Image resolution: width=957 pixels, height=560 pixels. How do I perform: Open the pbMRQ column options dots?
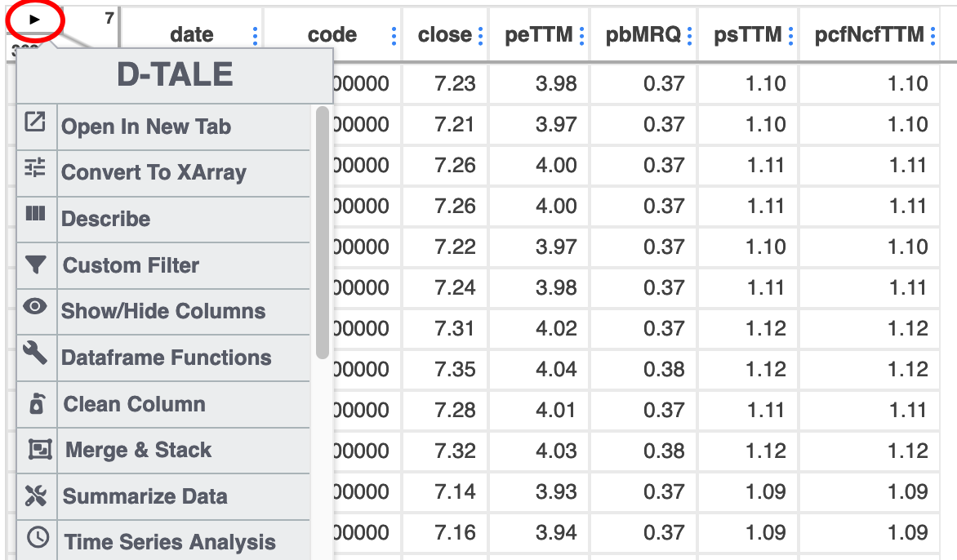(x=690, y=35)
